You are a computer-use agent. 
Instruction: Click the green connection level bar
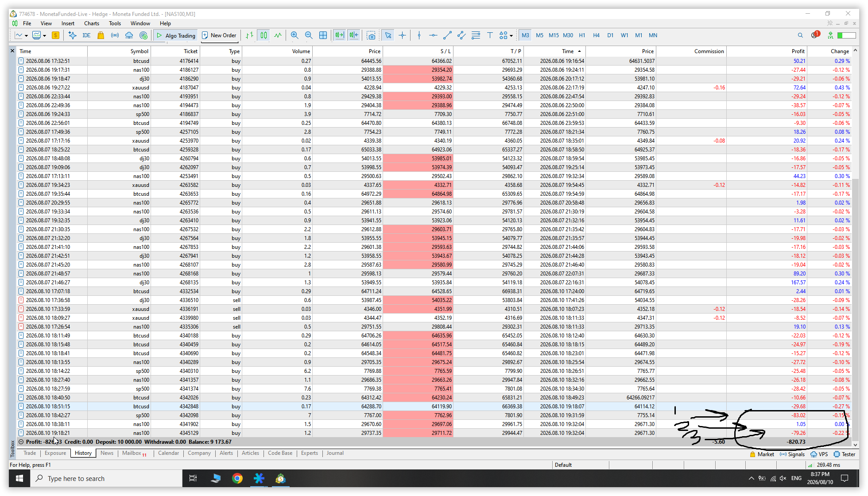point(846,35)
